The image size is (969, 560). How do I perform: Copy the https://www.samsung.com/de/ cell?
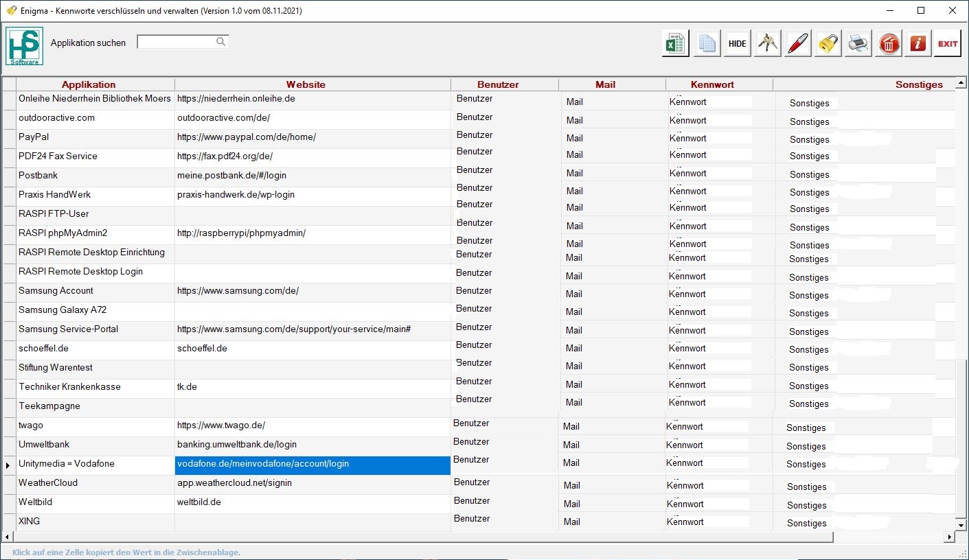point(312,292)
